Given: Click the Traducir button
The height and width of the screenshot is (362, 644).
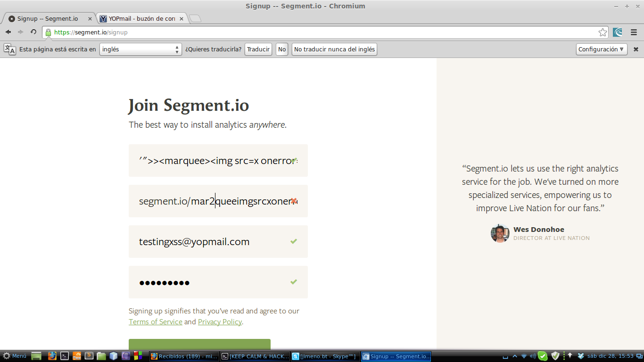Looking at the screenshot, I should (258, 49).
